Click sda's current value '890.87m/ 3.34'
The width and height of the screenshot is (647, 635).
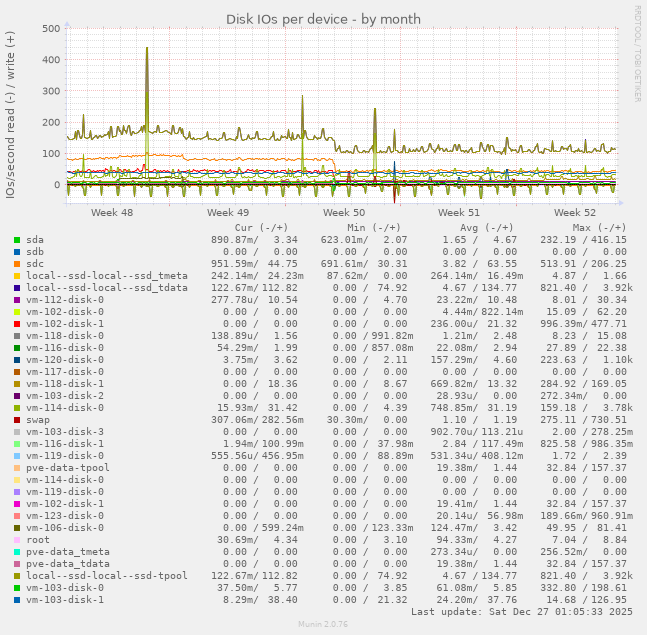254,240
